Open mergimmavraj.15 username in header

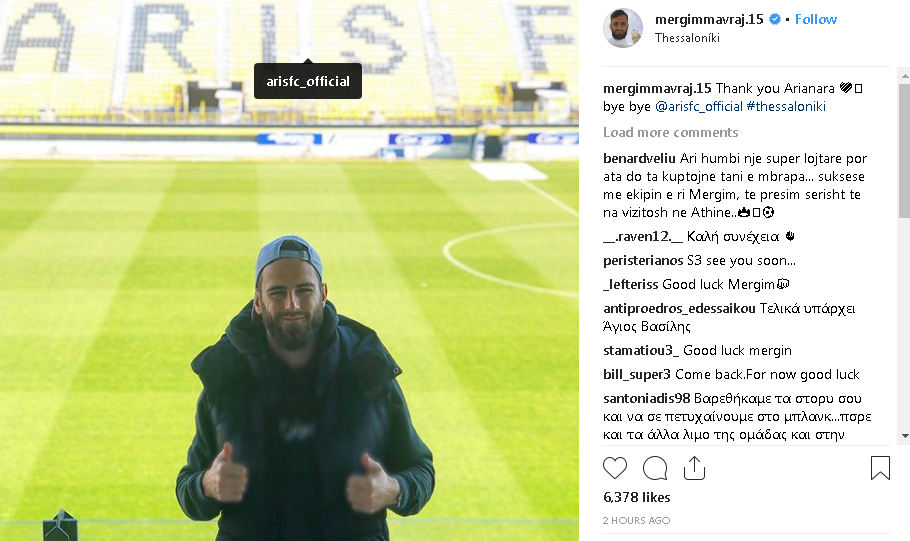point(709,19)
